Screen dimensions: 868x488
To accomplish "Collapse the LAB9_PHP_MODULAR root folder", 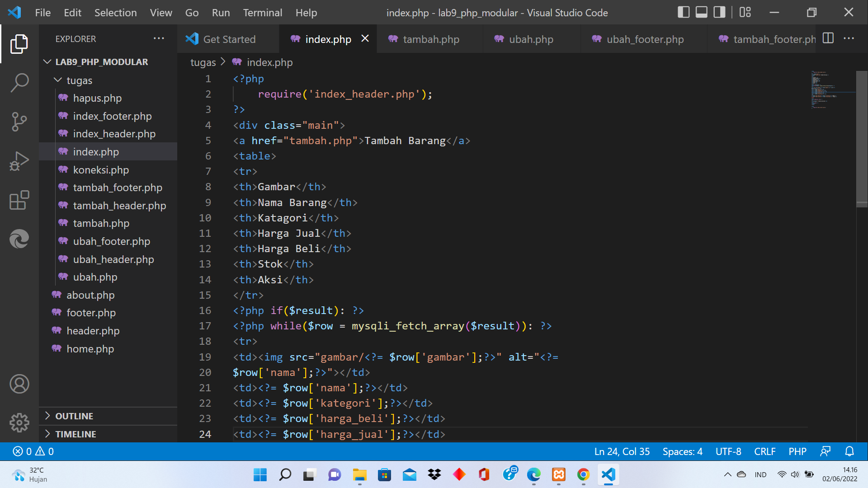I will coord(108,62).
